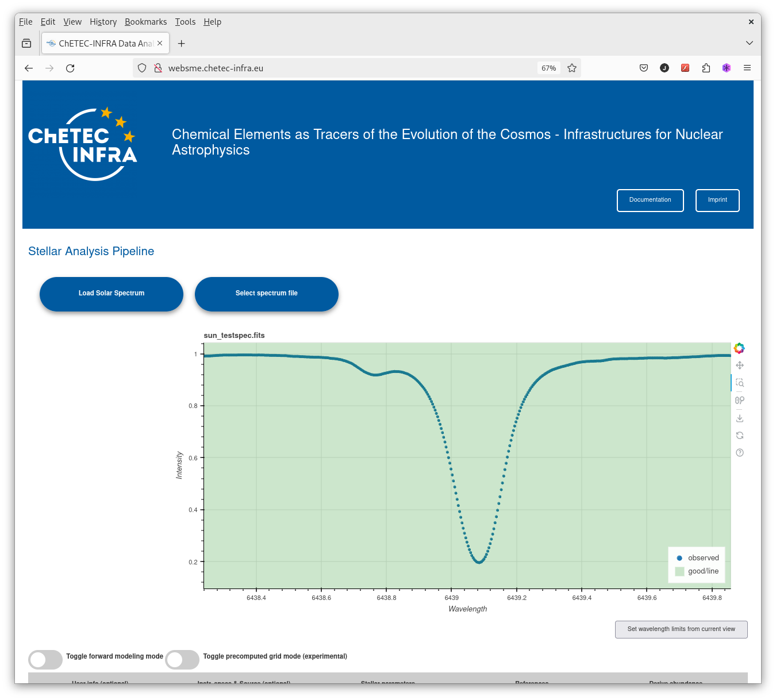The height and width of the screenshot is (700, 776).
Task: Click the 6439.2 wavelength tick label
Action: pos(517,598)
